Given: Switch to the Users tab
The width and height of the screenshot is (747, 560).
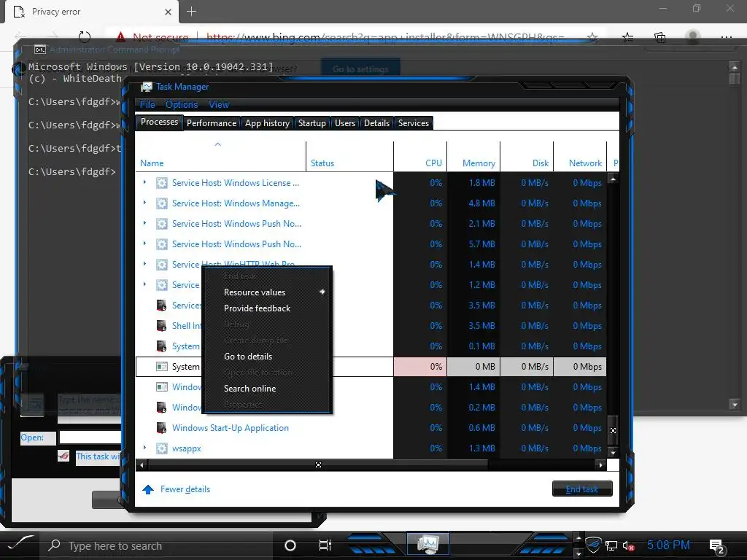Looking at the screenshot, I should tap(345, 123).
